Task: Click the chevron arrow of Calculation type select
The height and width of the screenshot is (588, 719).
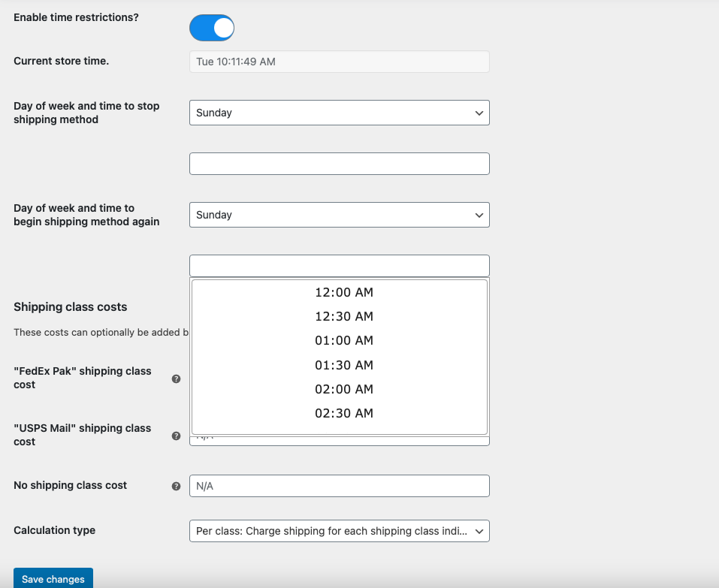Action: point(479,531)
